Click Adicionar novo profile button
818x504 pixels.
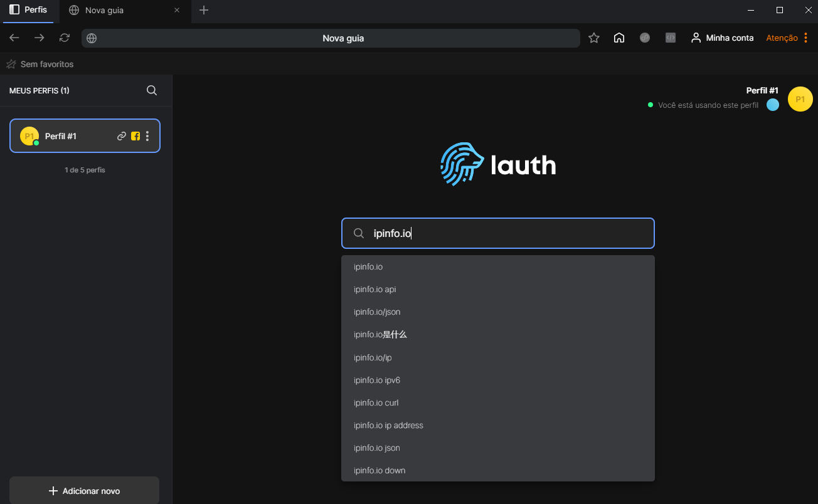pos(84,491)
